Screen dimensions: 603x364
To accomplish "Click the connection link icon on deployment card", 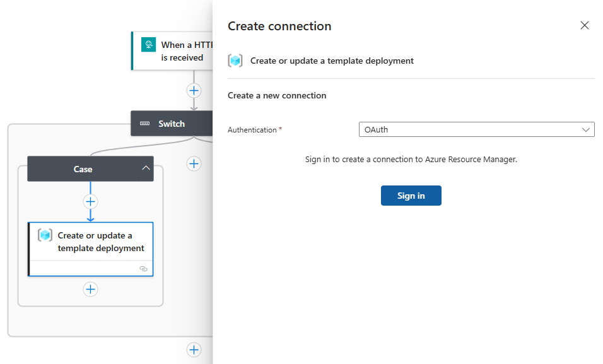I will [143, 269].
